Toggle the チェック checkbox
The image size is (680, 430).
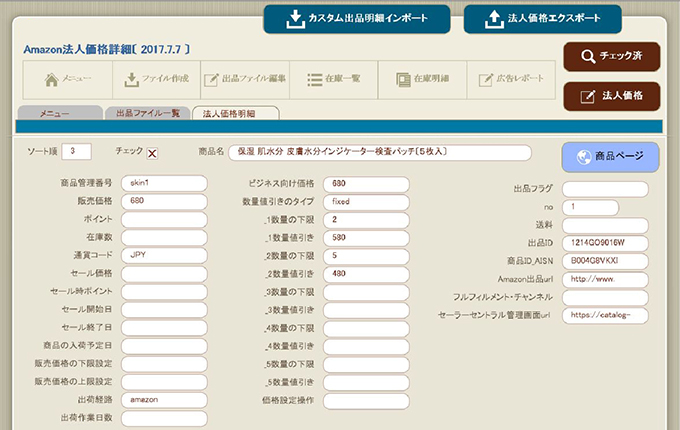(152, 153)
